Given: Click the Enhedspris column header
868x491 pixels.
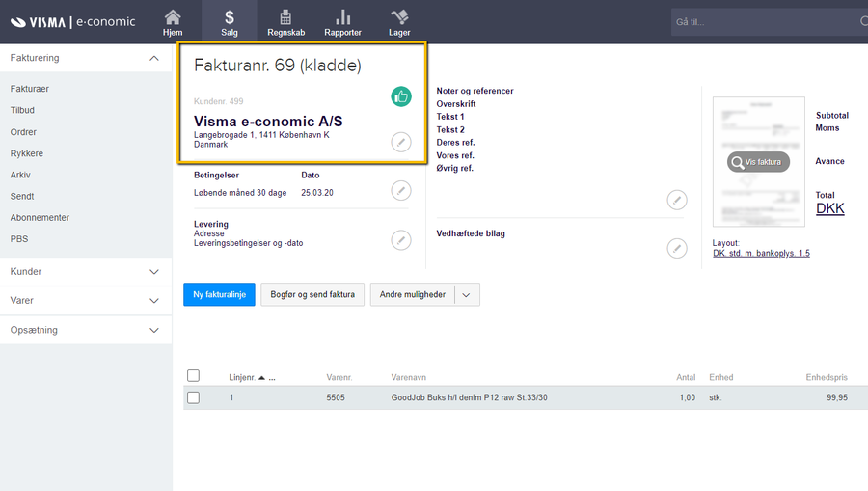Looking at the screenshot, I should click(x=827, y=377).
